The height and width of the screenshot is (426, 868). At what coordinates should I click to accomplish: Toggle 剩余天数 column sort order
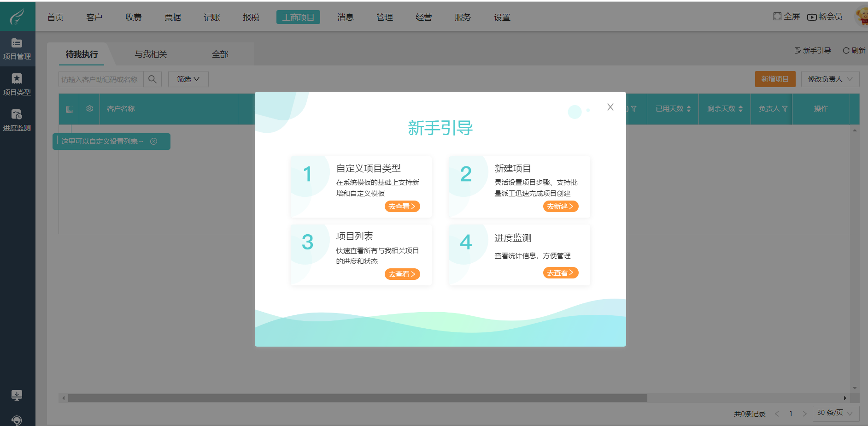(739, 109)
